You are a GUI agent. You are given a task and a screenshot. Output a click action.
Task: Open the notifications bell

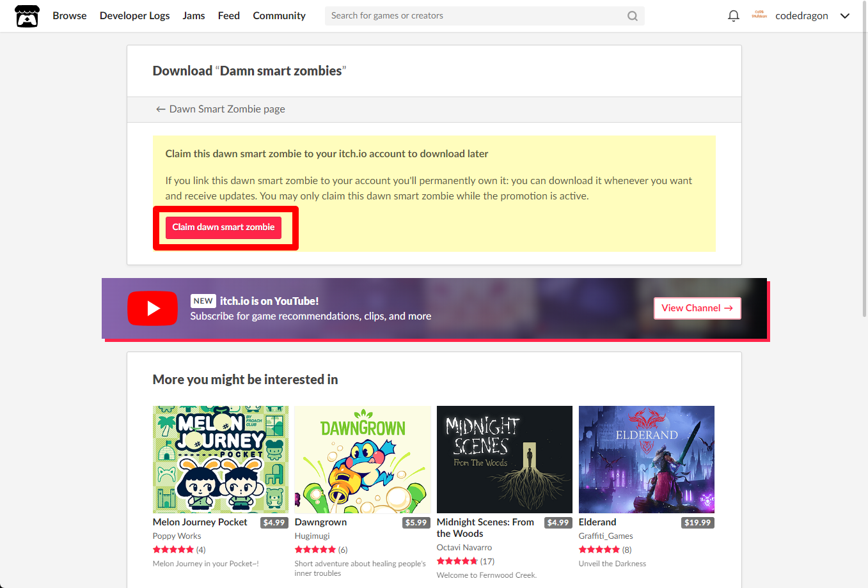pyautogui.click(x=734, y=16)
